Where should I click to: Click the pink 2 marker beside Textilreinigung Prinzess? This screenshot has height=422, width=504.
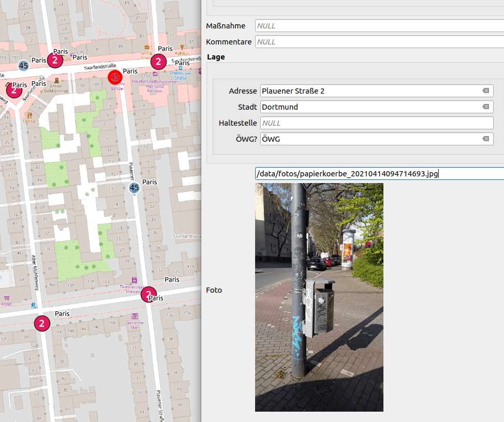[149, 294]
